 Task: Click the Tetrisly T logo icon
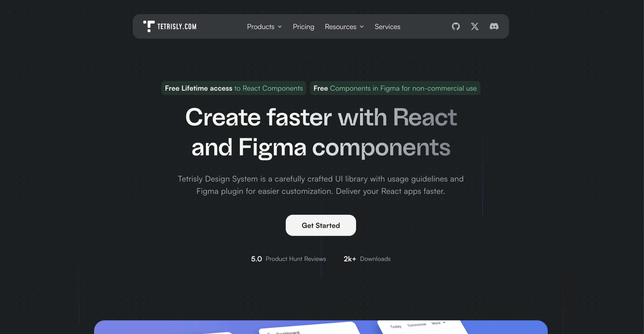pyautogui.click(x=149, y=26)
